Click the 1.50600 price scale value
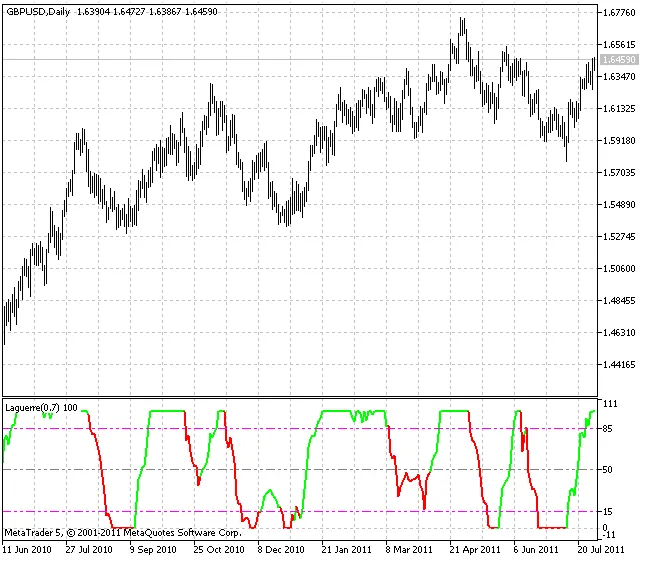 click(618, 269)
